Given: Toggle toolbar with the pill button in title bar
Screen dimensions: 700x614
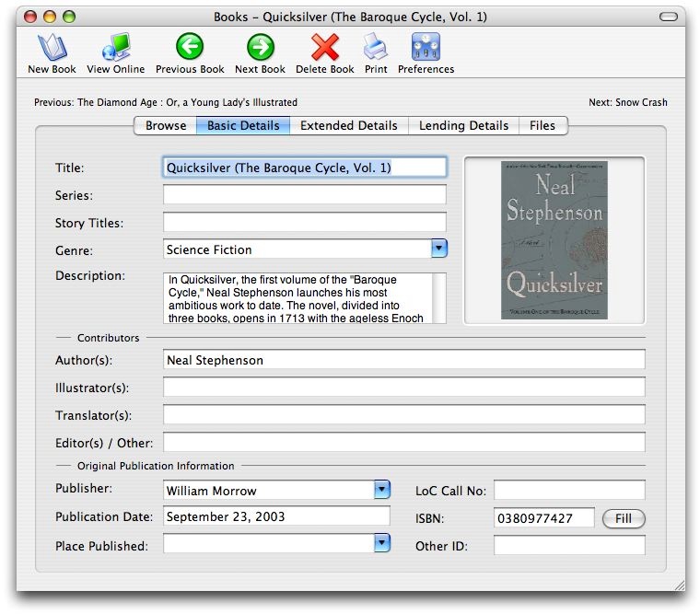Looking at the screenshot, I should pyautogui.click(x=669, y=17).
